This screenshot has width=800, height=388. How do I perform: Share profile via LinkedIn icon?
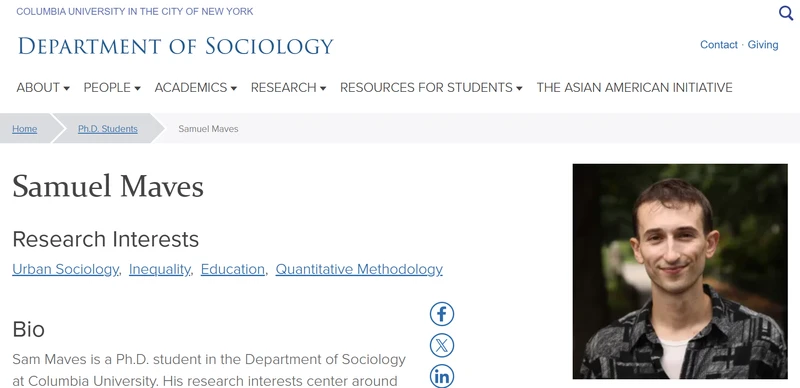(x=442, y=377)
